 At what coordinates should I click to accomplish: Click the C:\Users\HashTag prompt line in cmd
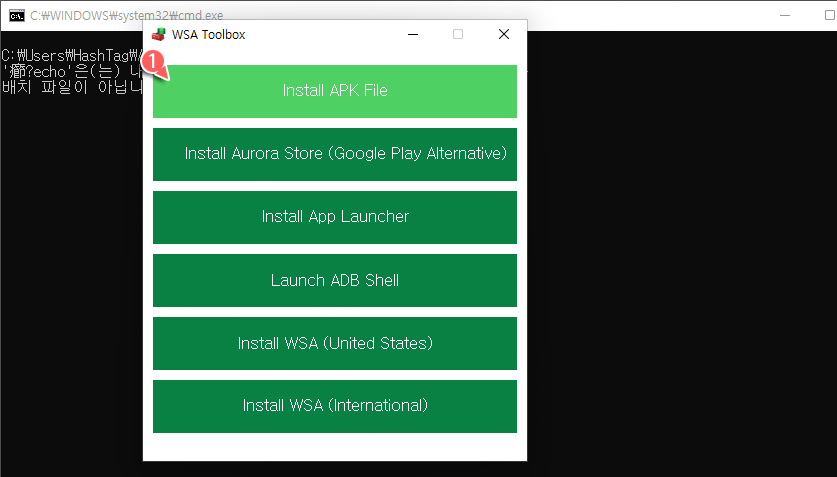tap(72, 55)
